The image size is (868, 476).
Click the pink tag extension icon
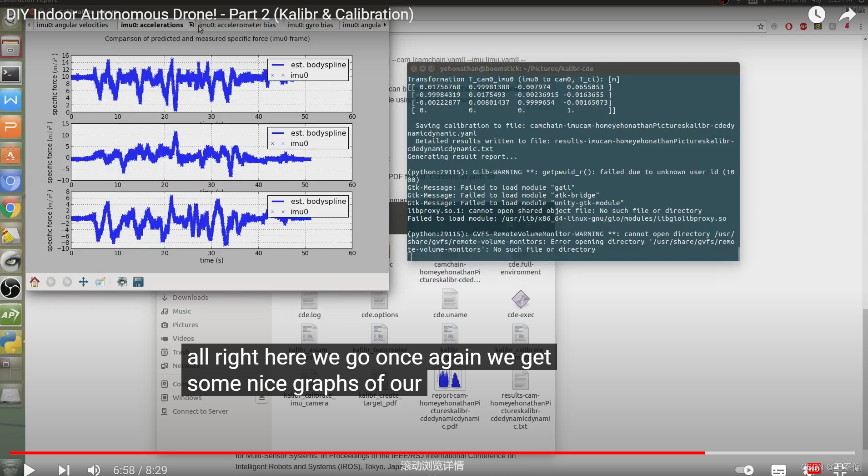click(x=847, y=26)
